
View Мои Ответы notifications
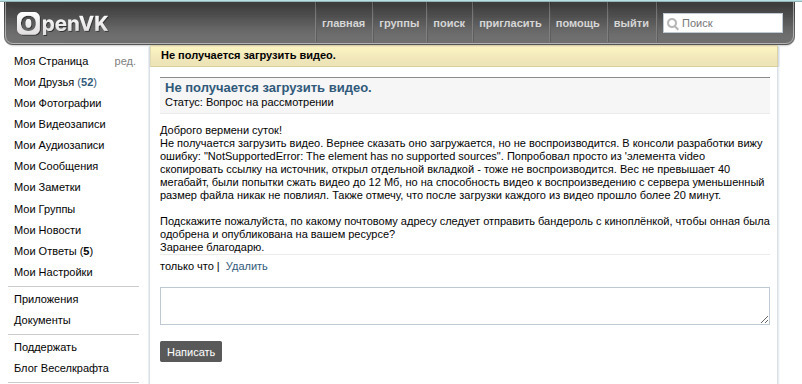click(54, 251)
